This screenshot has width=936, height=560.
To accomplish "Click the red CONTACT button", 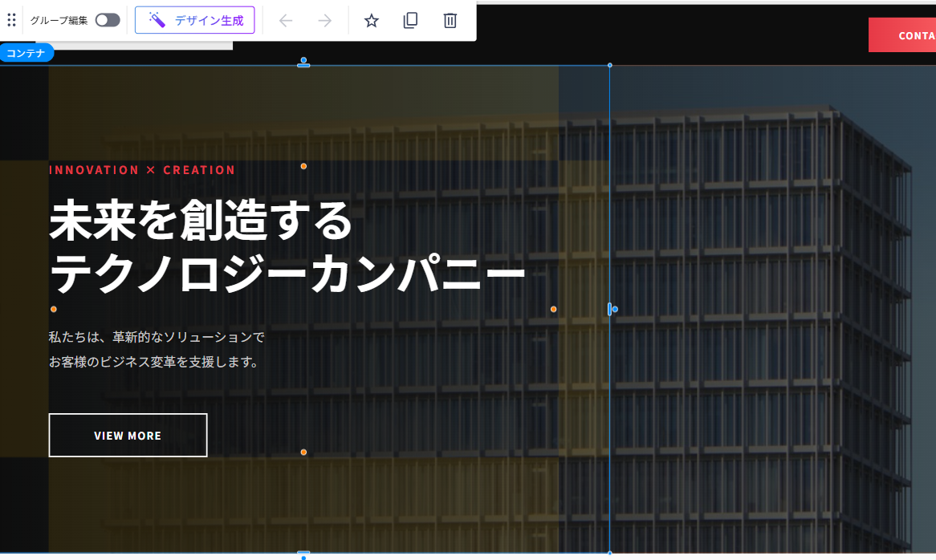I will tap(902, 35).
